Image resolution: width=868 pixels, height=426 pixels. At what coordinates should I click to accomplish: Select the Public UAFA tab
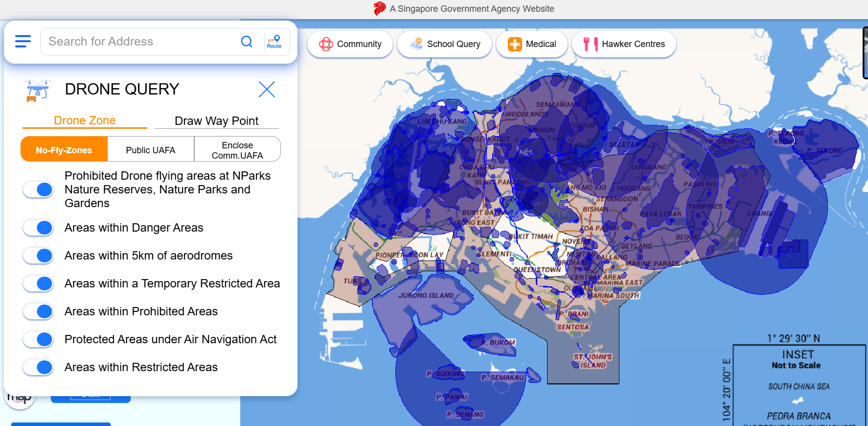tap(151, 150)
